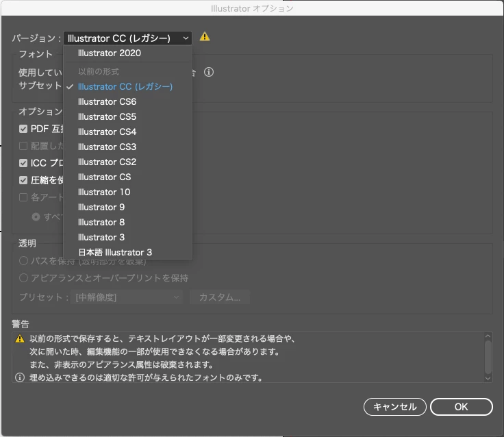Click the info icon in the Font section
504x437 pixels.
pos(209,72)
